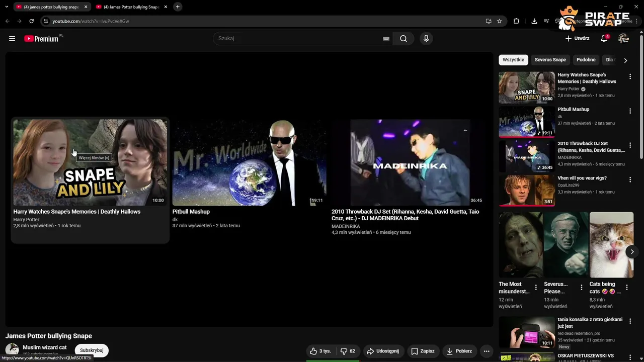
Task: Go back in browser history
Action: 7,21
